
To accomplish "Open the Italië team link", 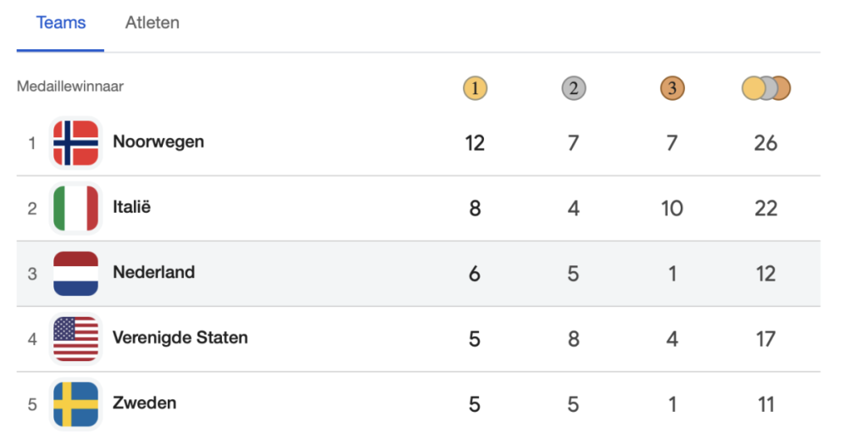I will point(131,207).
